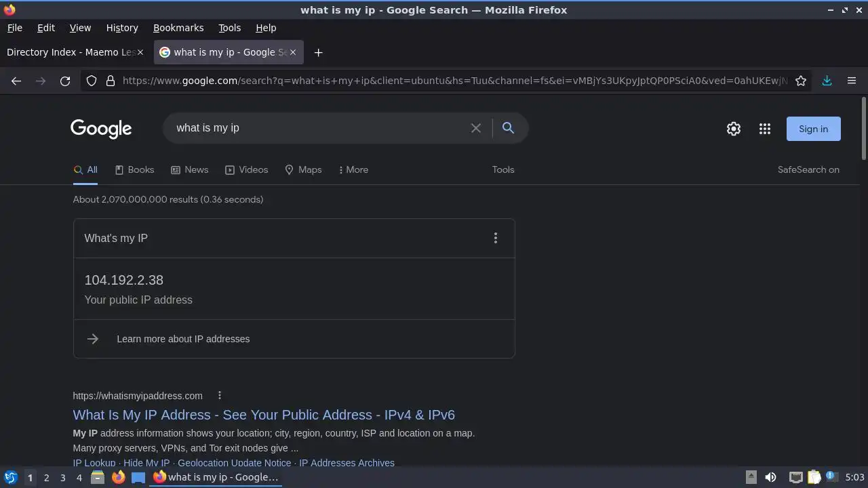Switch to workspace 3
The image size is (868, 488).
click(x=62, y=477)
